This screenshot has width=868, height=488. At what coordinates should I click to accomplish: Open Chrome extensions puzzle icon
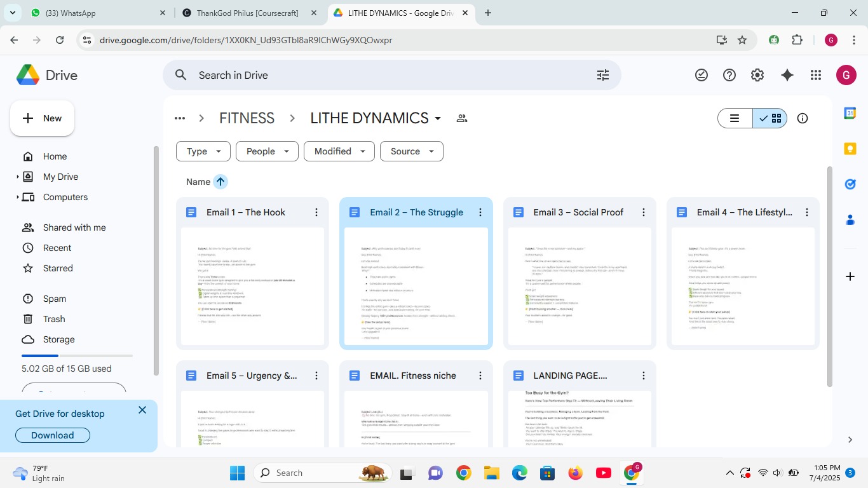click(797, 40)
